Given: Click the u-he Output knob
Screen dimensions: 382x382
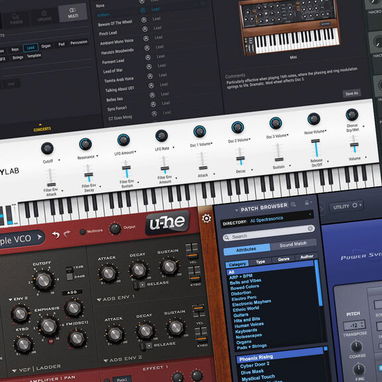Looking at the screenshot, I should (115, 229).
